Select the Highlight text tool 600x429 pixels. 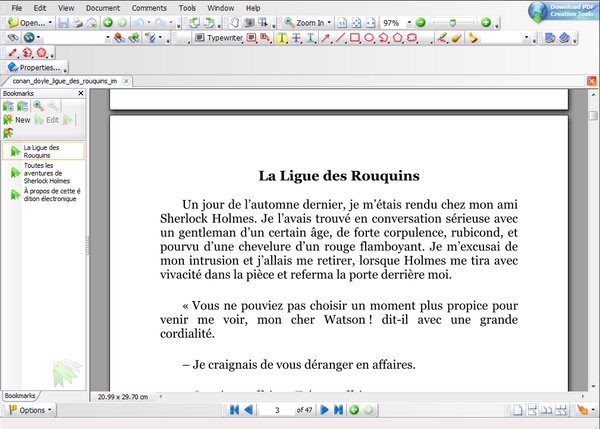coord(282,38)
